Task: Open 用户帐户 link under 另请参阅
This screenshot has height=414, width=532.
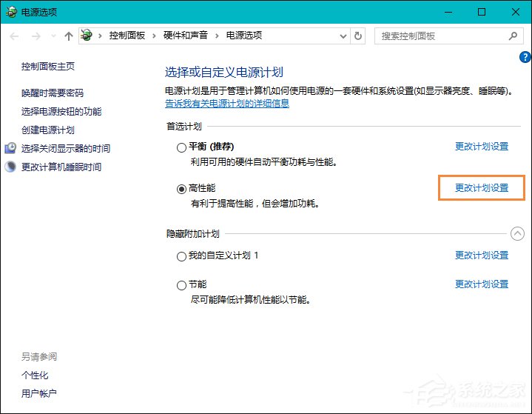Action: tap(39, 393)
